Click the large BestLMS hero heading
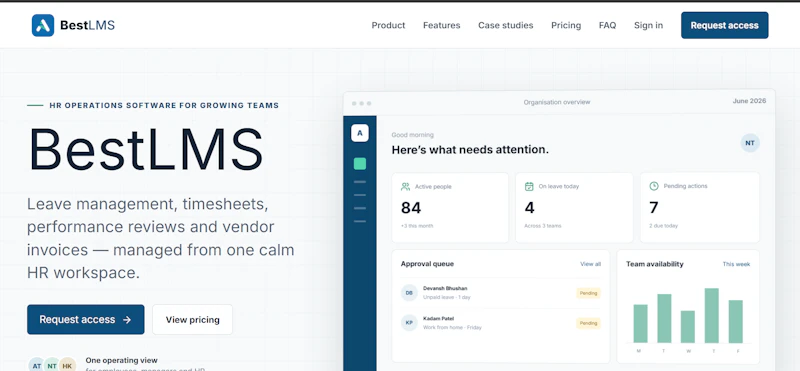 tap(146, 150)
